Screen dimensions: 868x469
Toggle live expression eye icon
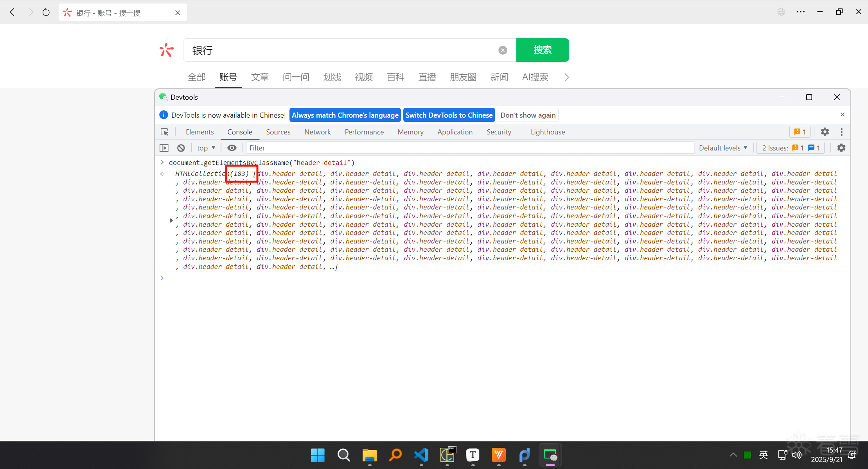pyautogui.click(x=232, y=148)
